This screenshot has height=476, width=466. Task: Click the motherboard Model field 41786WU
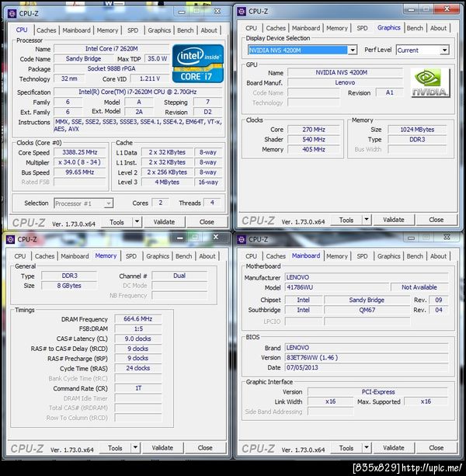point(336,287)
